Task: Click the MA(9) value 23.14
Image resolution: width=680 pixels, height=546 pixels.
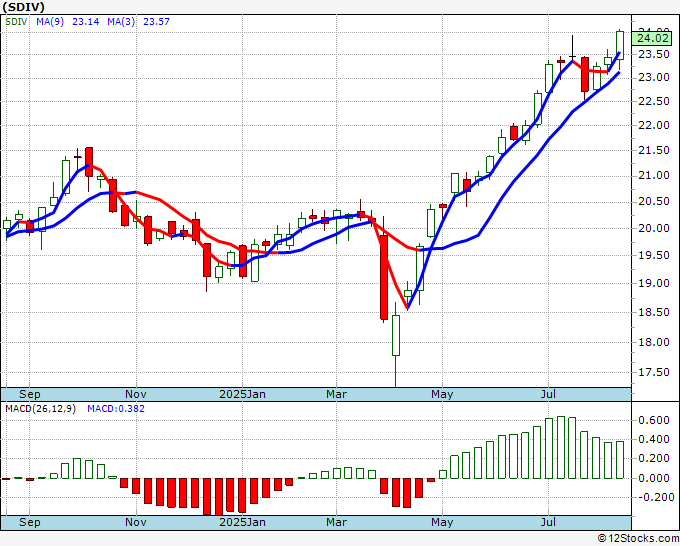Action: [x=85, y=22]
